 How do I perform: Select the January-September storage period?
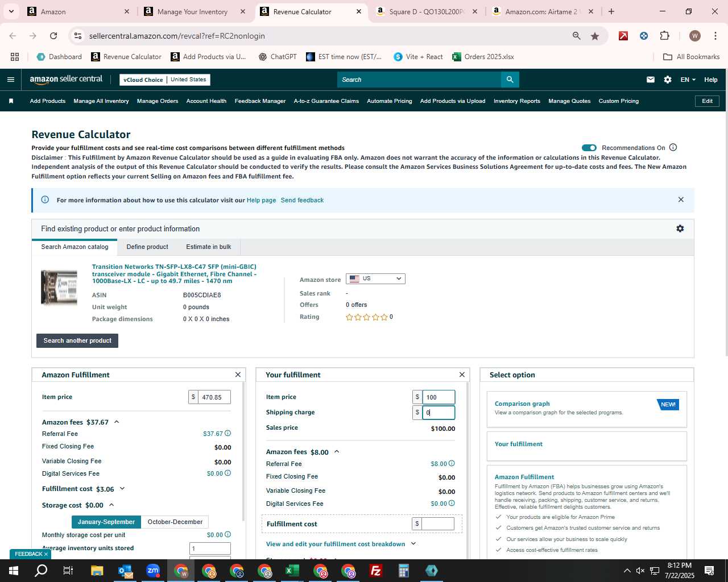pyautogui.click(x=106, y=522)
